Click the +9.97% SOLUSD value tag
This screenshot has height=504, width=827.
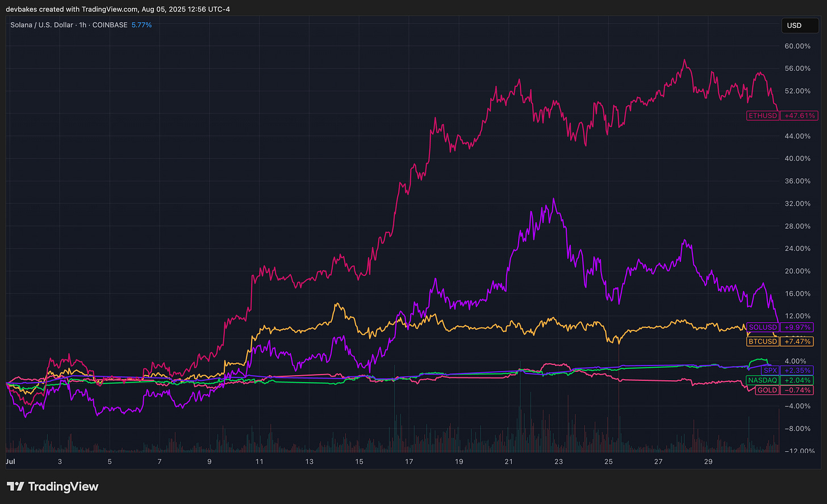click(x=797, y=327)
